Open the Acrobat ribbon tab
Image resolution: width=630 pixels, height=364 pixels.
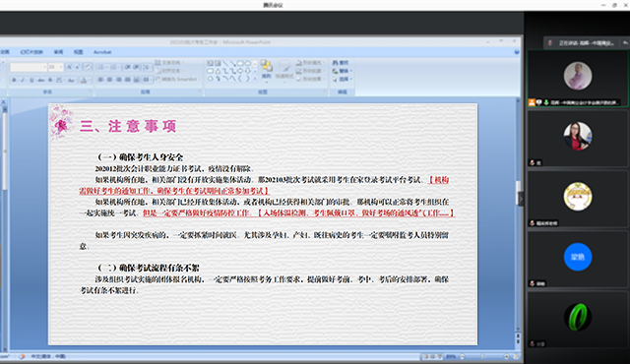point(102,52)
